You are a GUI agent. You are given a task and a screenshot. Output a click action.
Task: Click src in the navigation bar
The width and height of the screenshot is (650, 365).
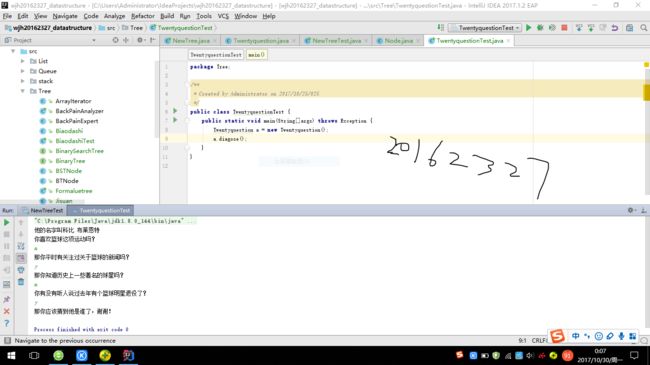[107, 28]
